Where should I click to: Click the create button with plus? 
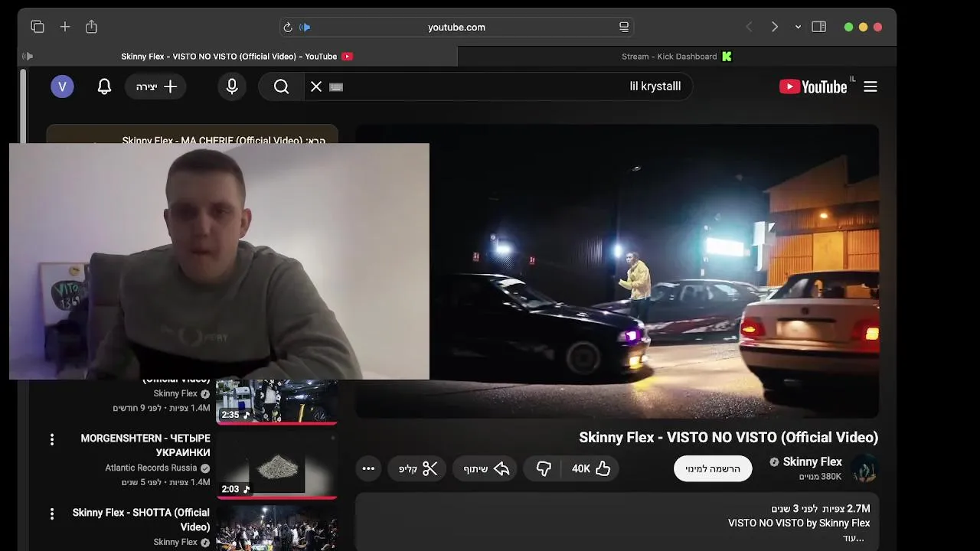tap(156, 86)
